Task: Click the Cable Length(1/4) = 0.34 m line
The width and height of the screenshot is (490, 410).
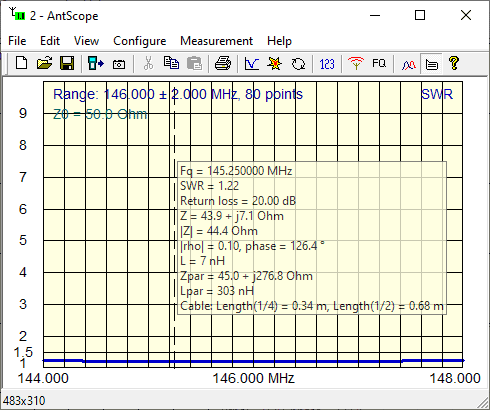Action: point(312,306)
